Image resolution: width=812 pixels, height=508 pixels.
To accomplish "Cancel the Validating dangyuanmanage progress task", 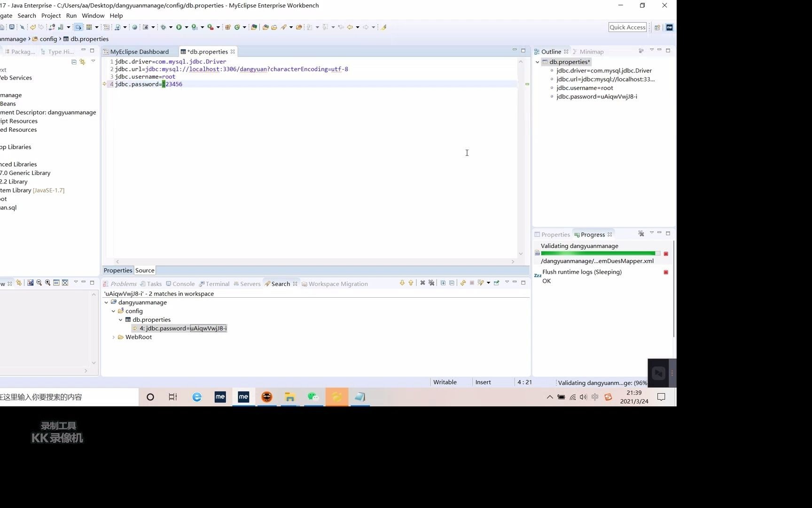I will pyautogui.click(x=666, y=254).
